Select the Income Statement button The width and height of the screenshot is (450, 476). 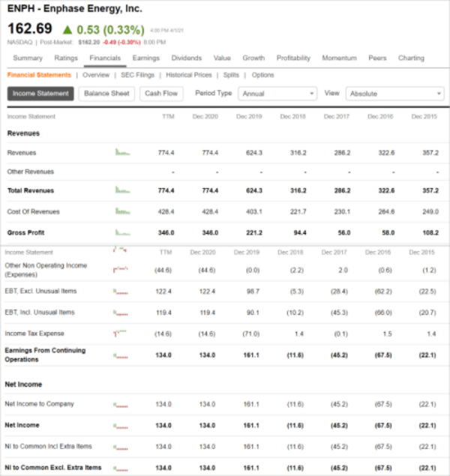pyautogui.click(x=40, y=94)
